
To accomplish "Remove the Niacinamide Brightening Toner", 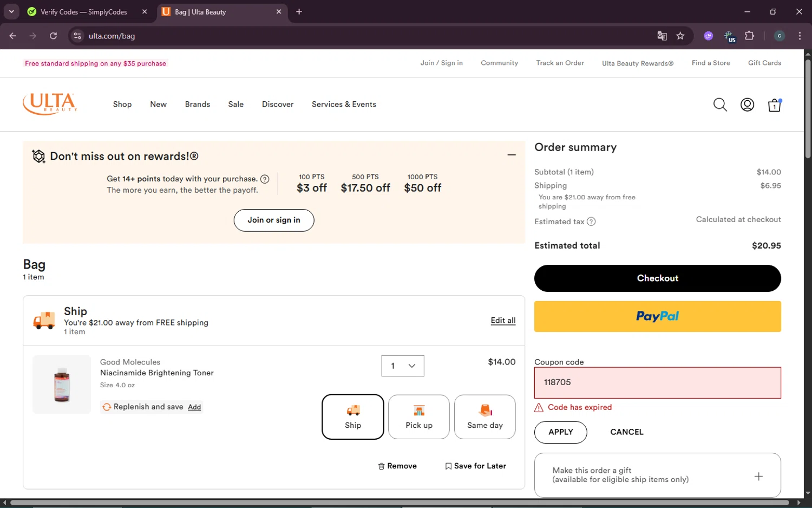I will pyautogui.click(x=397, y=466).
